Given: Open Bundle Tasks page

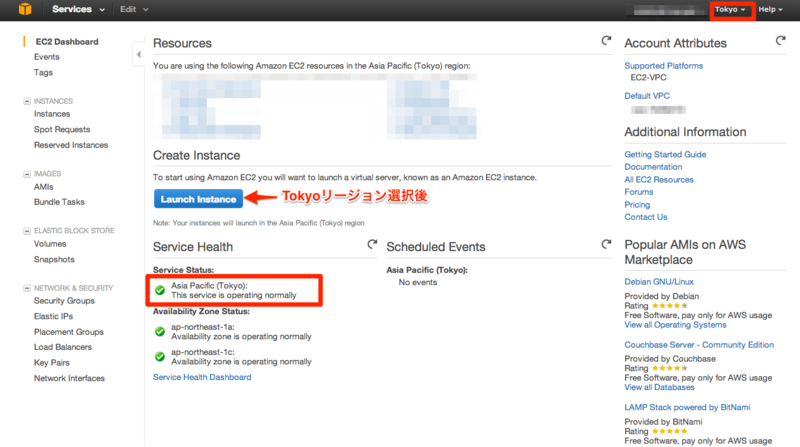Looking at the screenshot, I should coord(59,202).
